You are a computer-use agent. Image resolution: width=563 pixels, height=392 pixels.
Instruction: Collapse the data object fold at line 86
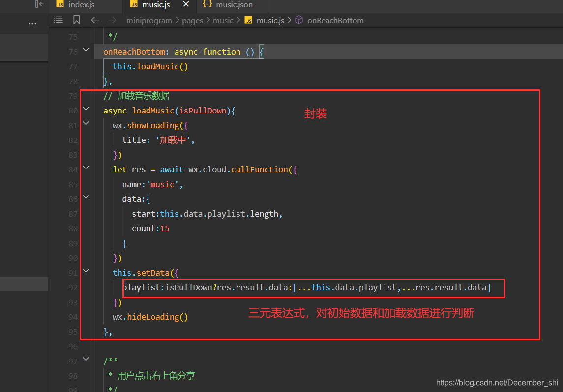[x=86, y=196]
